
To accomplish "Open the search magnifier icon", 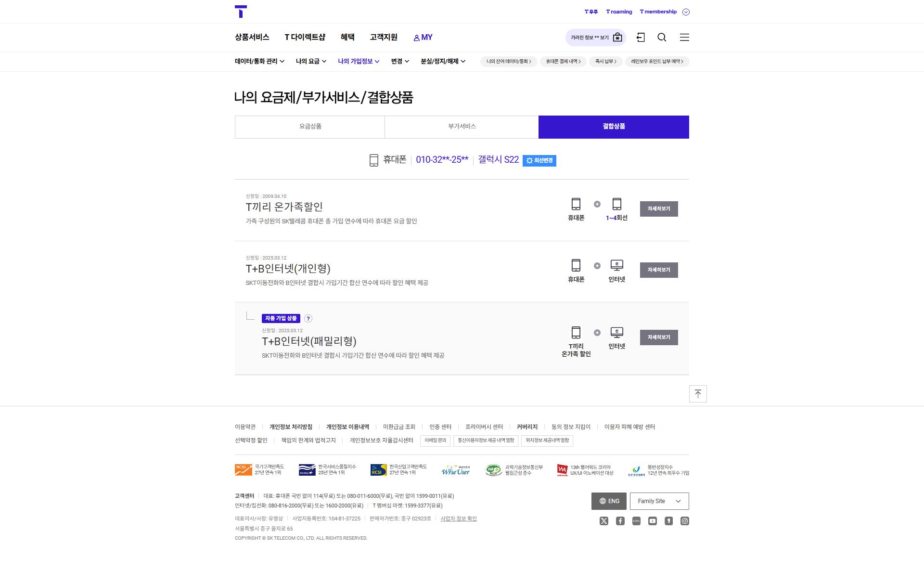I will click(x=662, y=38).
